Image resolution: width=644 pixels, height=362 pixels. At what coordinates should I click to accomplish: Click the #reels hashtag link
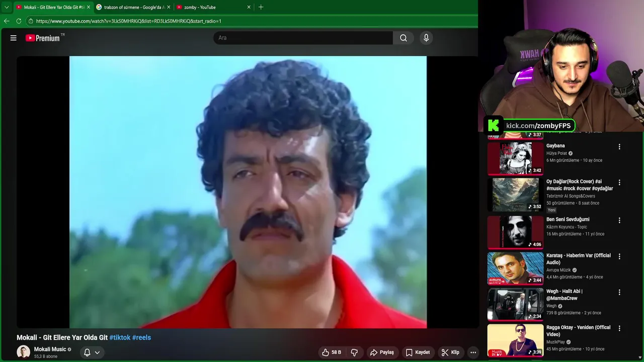141,338
